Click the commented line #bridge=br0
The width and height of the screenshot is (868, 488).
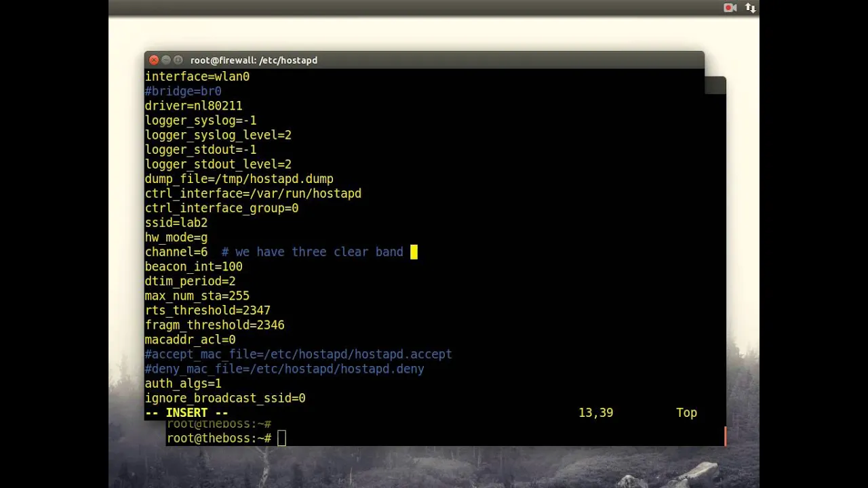(x=183, y=91)
